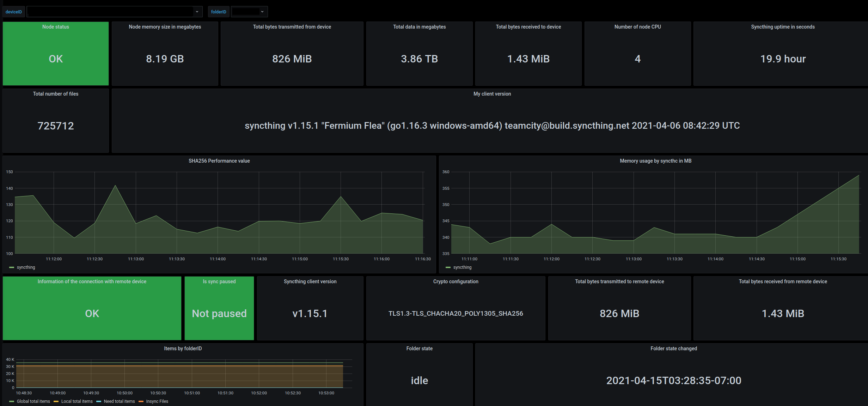Image resolution: width=868 pixels, height=406 pixels.
Task: Click the Memory usage by syncthc panel title
Action: click(655, 161)
